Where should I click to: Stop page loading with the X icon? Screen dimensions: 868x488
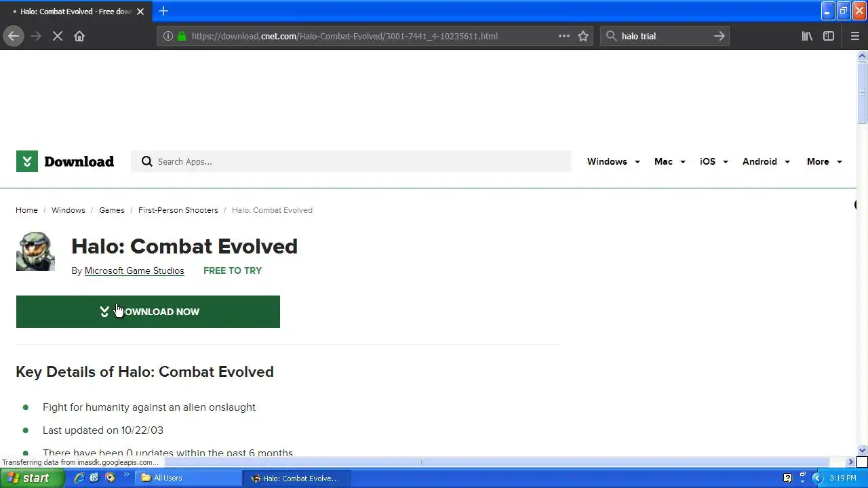pos(58,36)
